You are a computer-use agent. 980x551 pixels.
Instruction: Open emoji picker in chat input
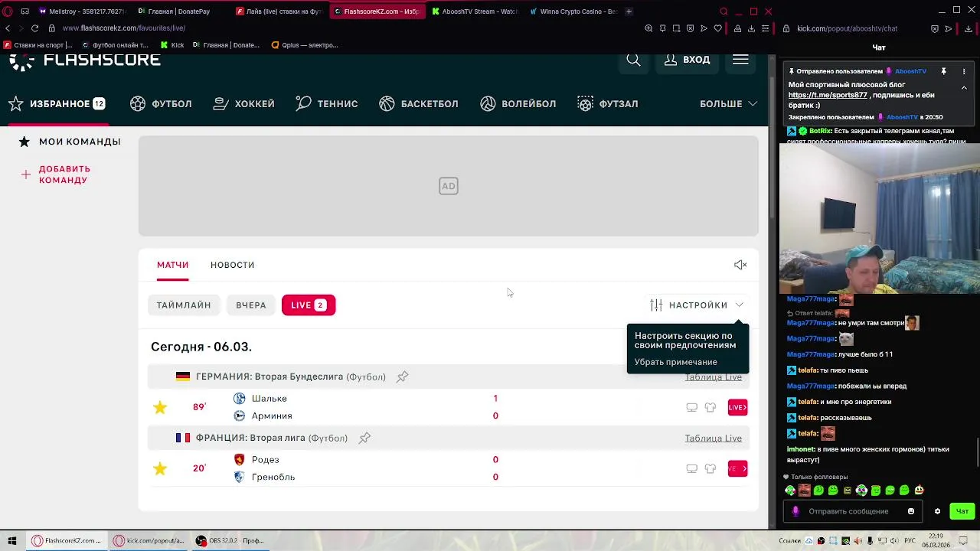click(x=911, y=511)
